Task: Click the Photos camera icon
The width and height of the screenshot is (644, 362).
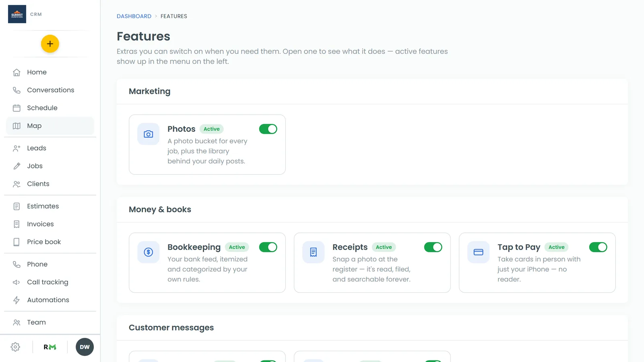Action: (149, 134)
